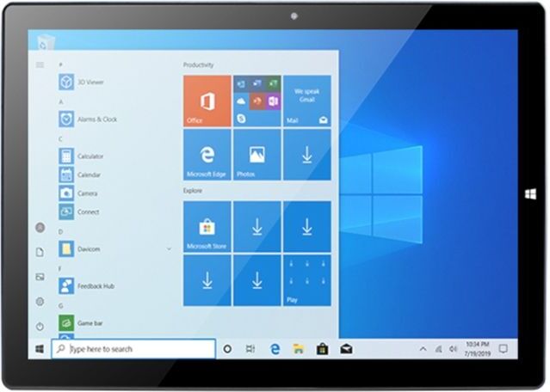Click the volume icon in the system tray
Image resolution: width=550 pixels, height=392 pixels.
pos(452,349)
